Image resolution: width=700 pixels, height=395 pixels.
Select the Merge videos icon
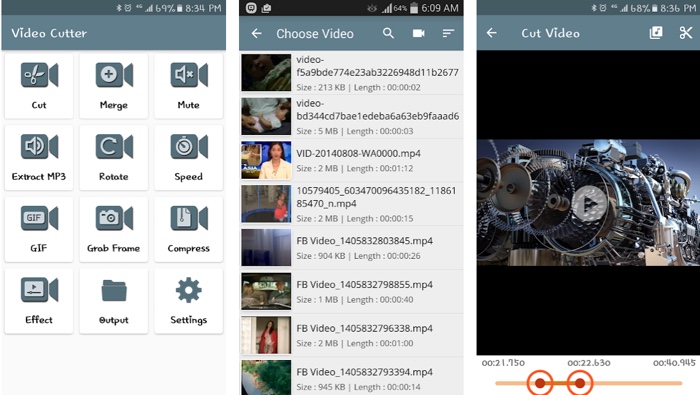pyautogui.click(x=114, y=86)
